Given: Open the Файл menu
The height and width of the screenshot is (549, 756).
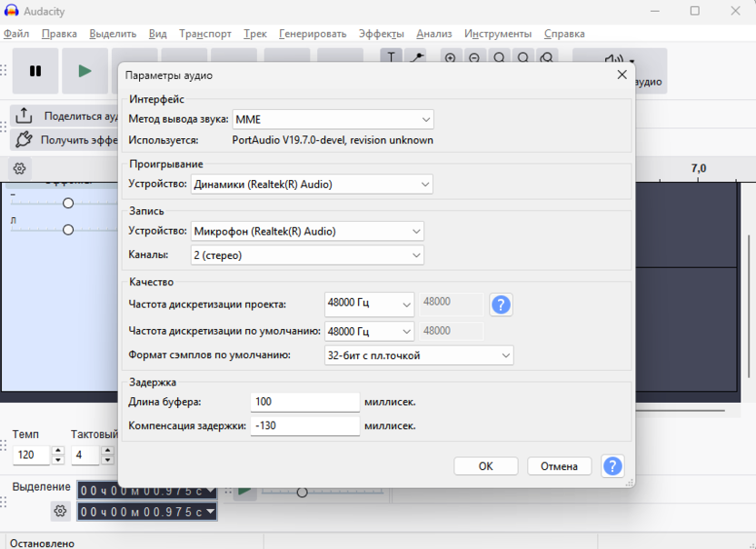Looking at the screenshot, I should pos(16,34).
